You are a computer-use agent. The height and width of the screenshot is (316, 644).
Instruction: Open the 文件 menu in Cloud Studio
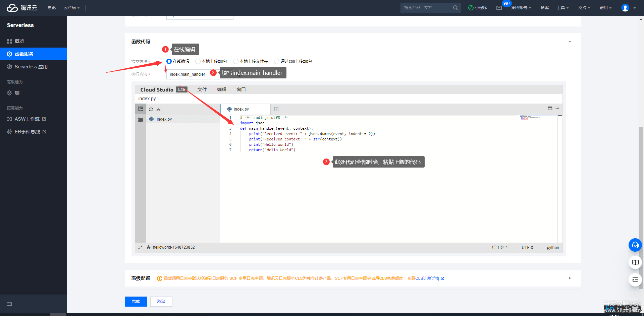coord(202,89)
